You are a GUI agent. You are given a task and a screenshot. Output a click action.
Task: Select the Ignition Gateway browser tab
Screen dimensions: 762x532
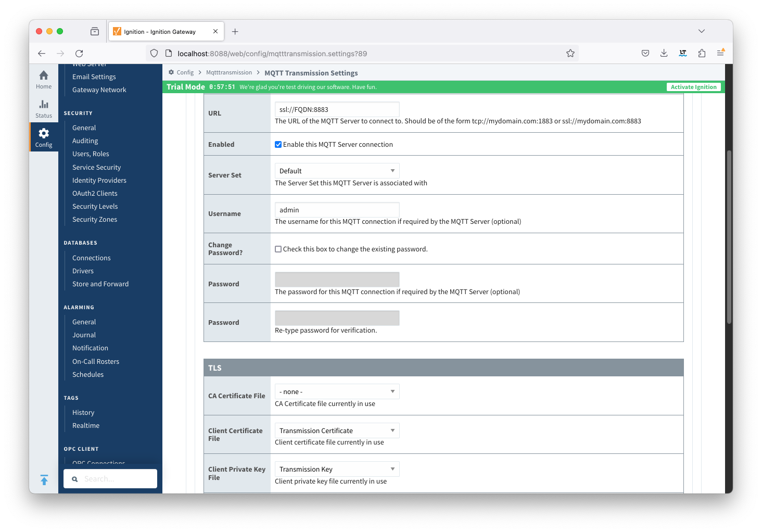point(166,31)
